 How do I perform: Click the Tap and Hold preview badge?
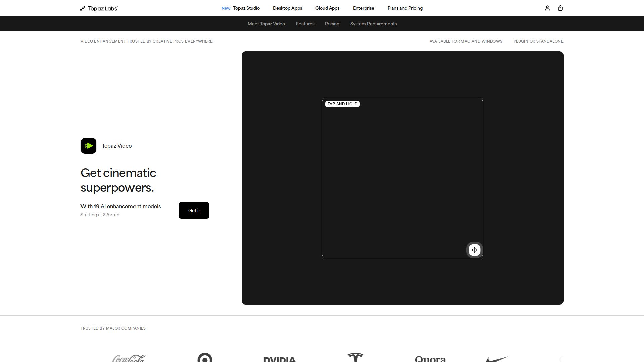tap(342, 104)
